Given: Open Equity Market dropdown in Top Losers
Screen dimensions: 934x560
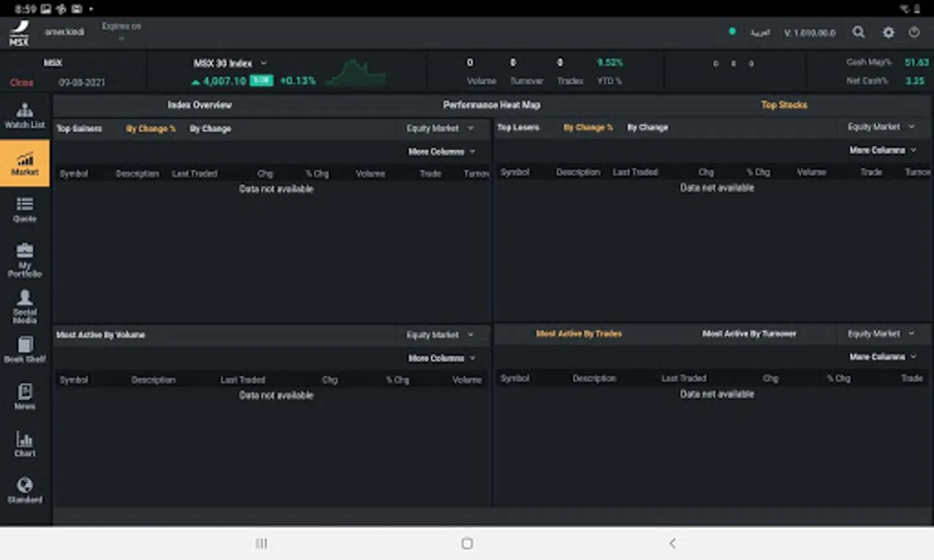Looking at the screenshot, I should point(881,127).
